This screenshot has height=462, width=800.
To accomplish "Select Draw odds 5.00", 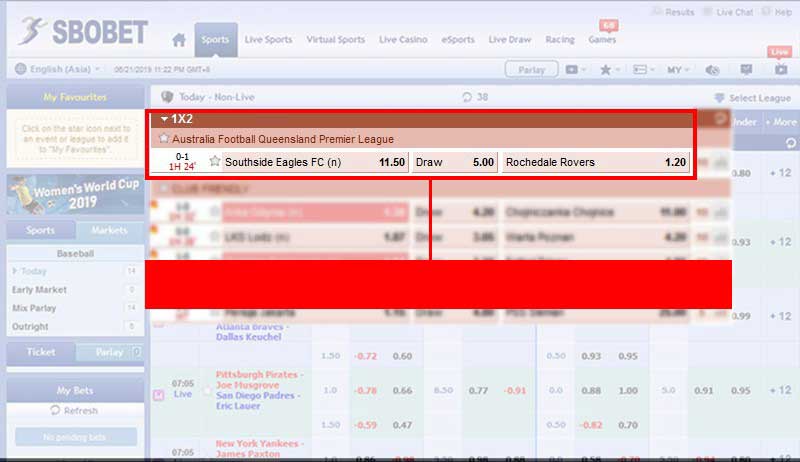I will 455,162.
